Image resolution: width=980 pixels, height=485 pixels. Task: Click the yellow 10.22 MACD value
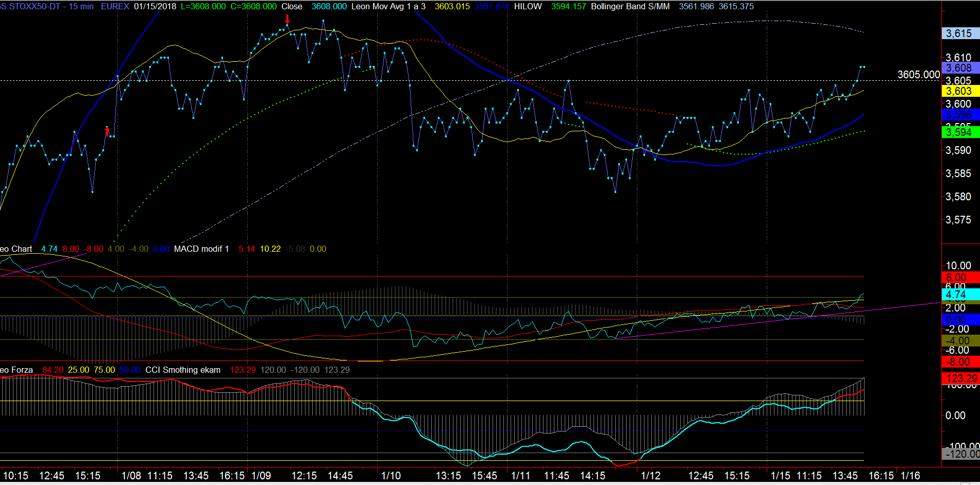click(x=270, y=249)
